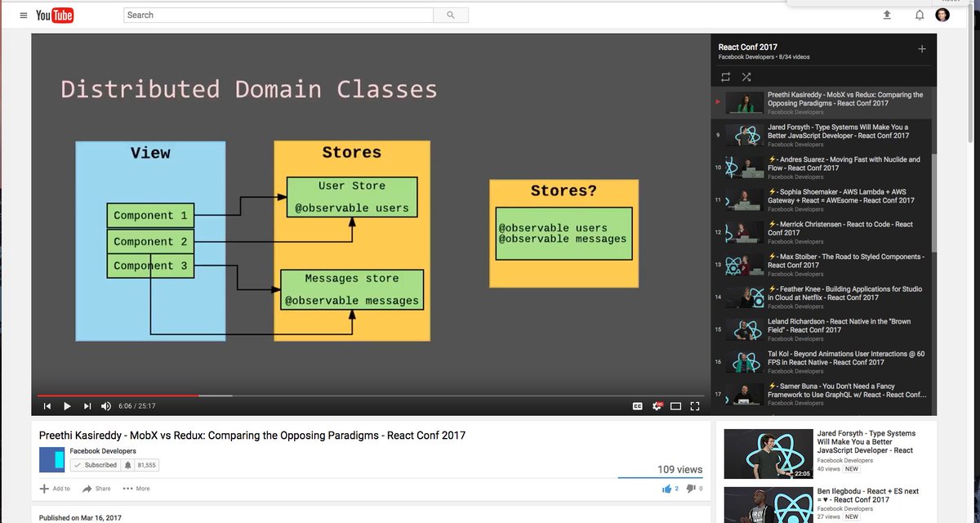The width and height of the screenshot is (980, 523).
Task: Open the More actions menu
Action: (136, 489)
